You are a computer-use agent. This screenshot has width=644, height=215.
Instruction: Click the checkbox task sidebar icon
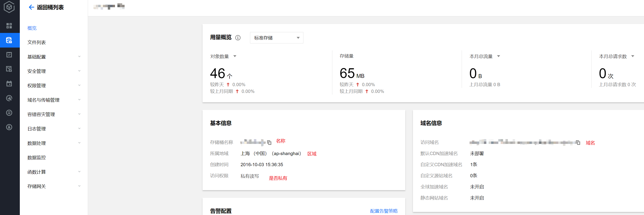click(x=9, y=55)
